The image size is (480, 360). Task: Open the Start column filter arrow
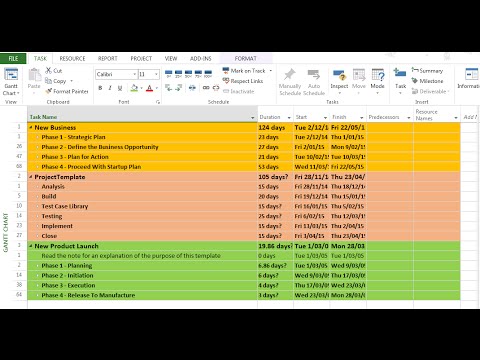pos(325,117)
